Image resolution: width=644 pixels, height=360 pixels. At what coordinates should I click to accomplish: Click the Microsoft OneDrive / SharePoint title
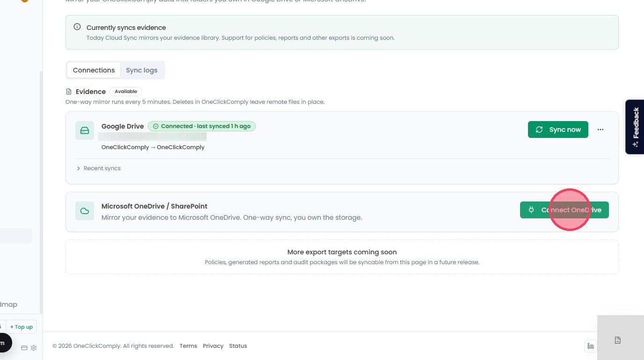154,206
